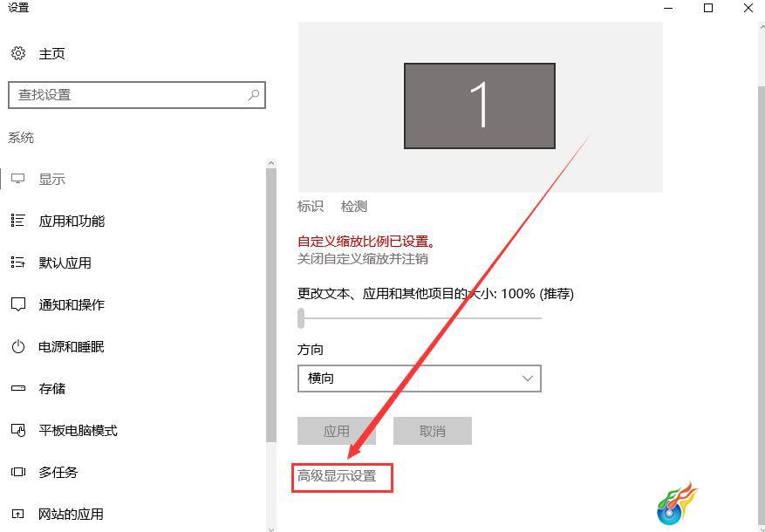Open 高级显示设置 advanced display settings

(x=337, y=476)
